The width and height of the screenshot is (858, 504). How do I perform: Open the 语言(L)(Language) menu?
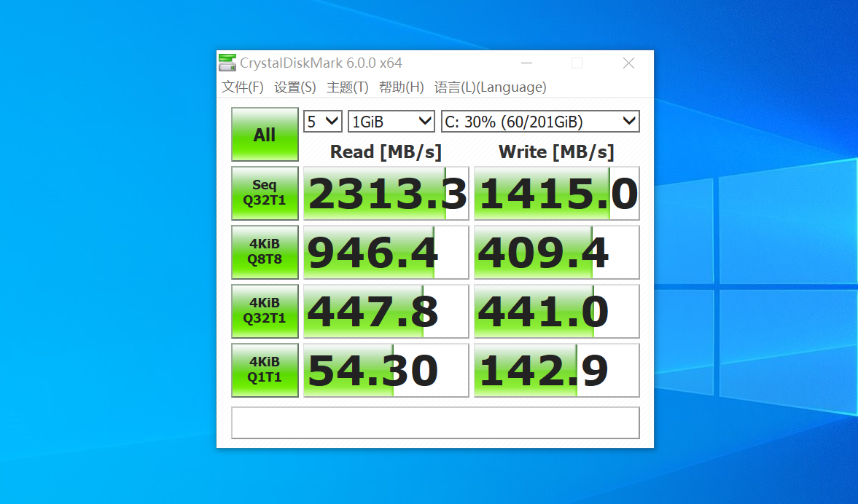[491, 87]
